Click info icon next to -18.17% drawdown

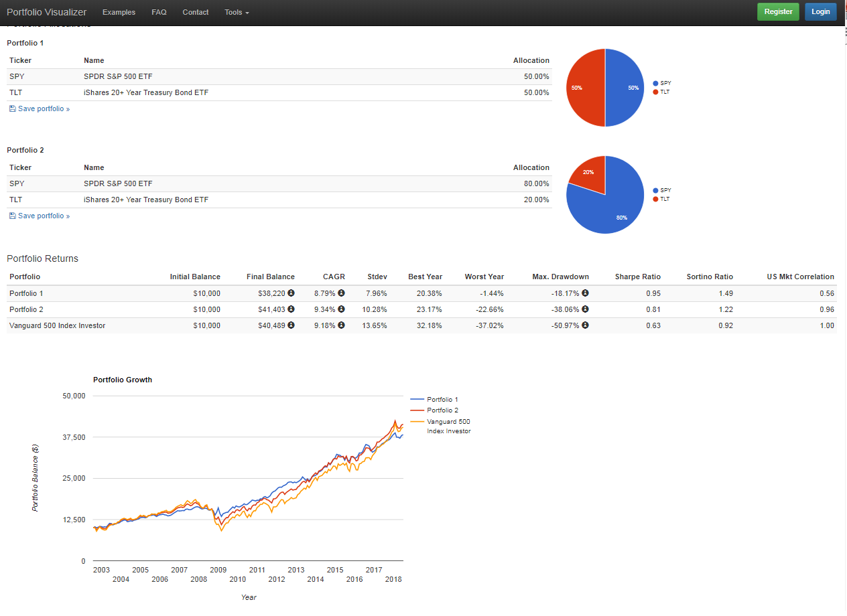coord(585,293)
